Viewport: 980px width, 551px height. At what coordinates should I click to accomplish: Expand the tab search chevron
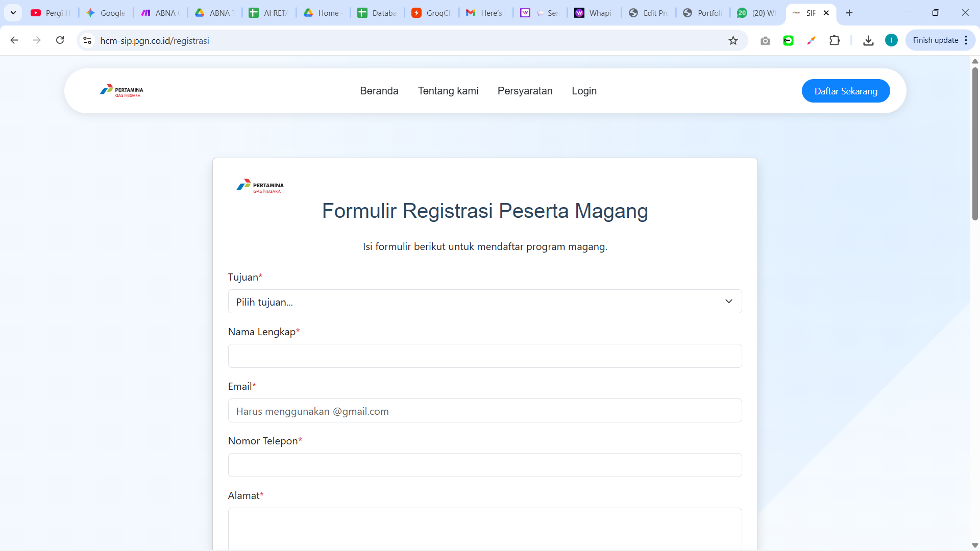click(x=13, y=13)
